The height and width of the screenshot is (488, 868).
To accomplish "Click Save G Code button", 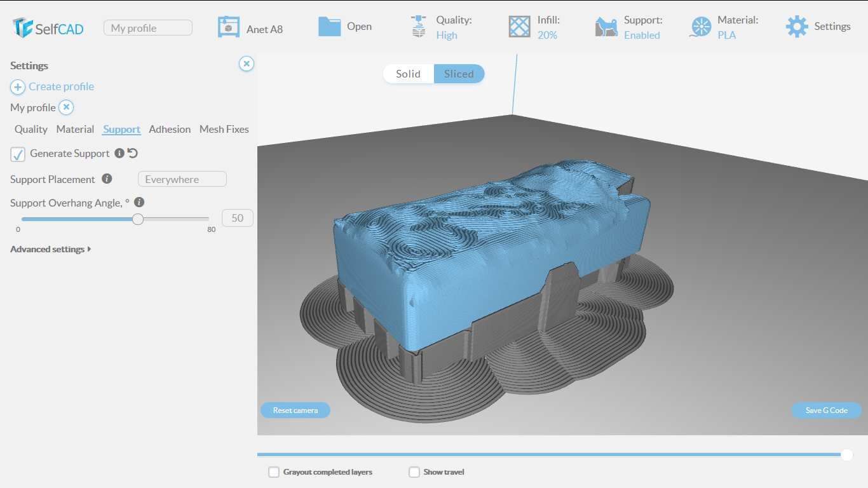I will 827,410.
